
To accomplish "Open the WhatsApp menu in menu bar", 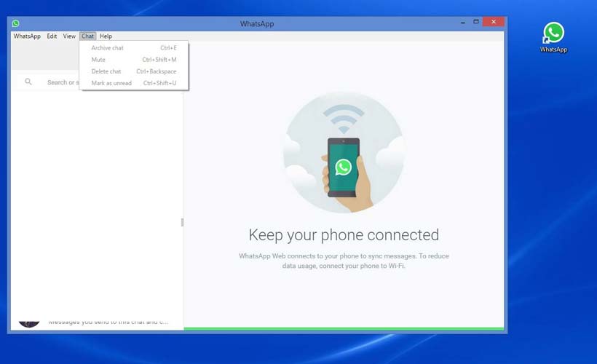I will pyautogui.click(x=27, y=36).
